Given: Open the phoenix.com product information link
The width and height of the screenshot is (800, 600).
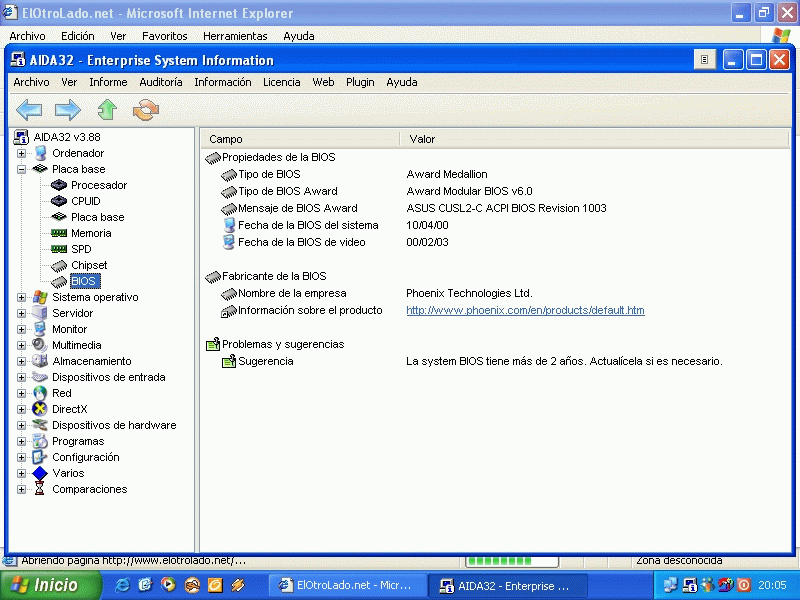Looking at the screenshot, I should point(525,310).
